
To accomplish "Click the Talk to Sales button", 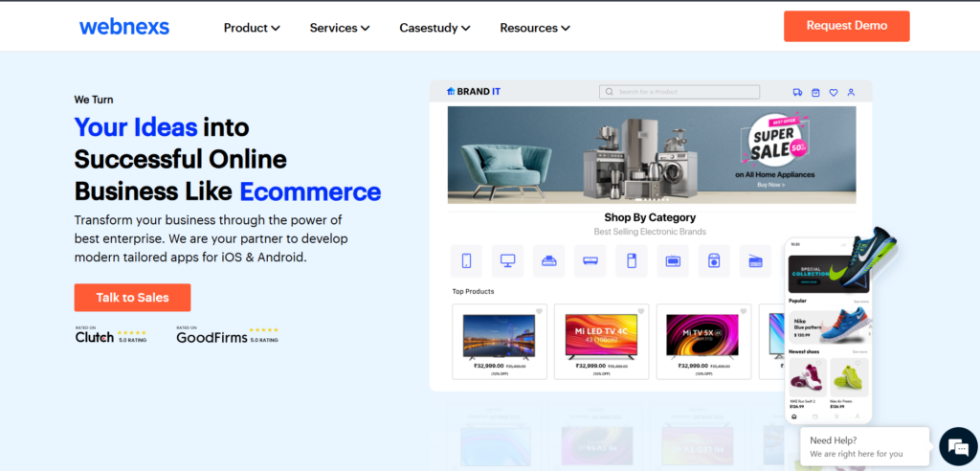I will coord(132,298).
